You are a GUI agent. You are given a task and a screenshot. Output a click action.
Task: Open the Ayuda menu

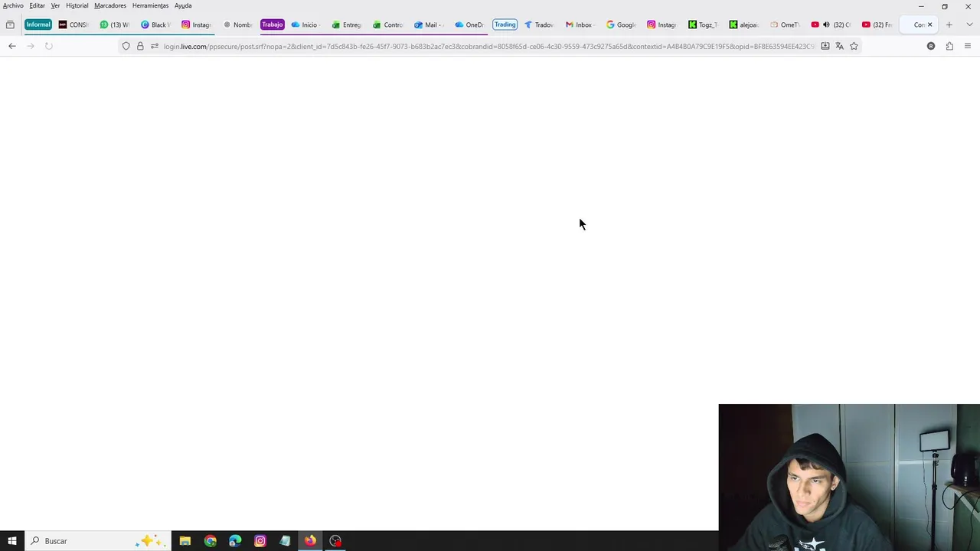click(x=183, y=5)
